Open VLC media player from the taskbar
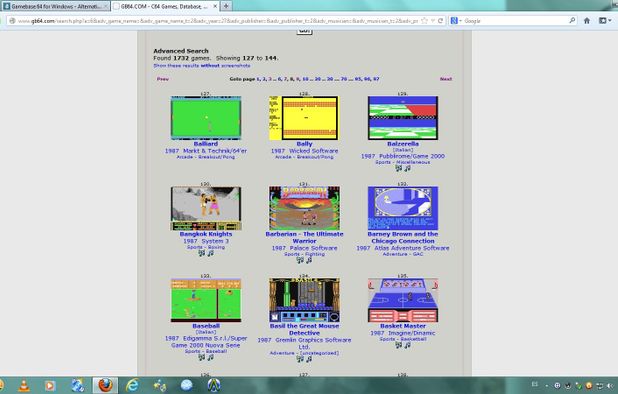The height and width of the screenshot is (394, 618). [24, 385]
